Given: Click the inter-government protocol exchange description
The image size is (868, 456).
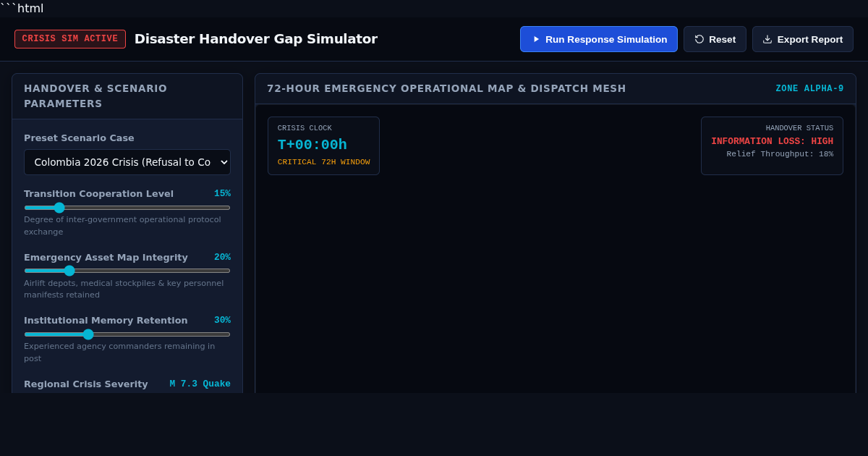Looking at the screenshot, I should [122, 226].
